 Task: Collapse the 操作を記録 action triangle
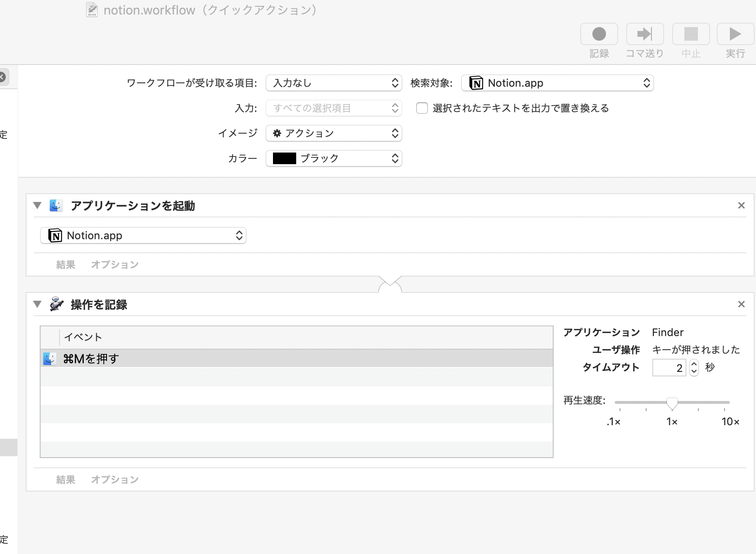click(x=37, y=305)
